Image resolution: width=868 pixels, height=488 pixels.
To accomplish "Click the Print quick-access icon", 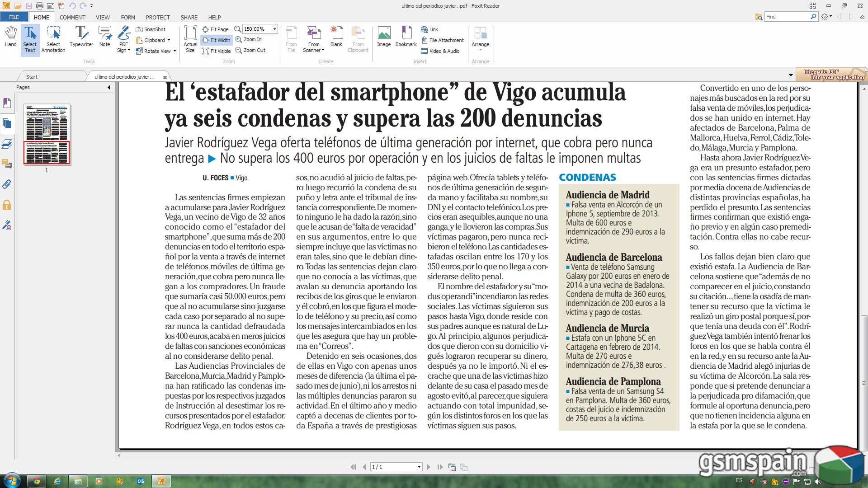I will [40, 6].
